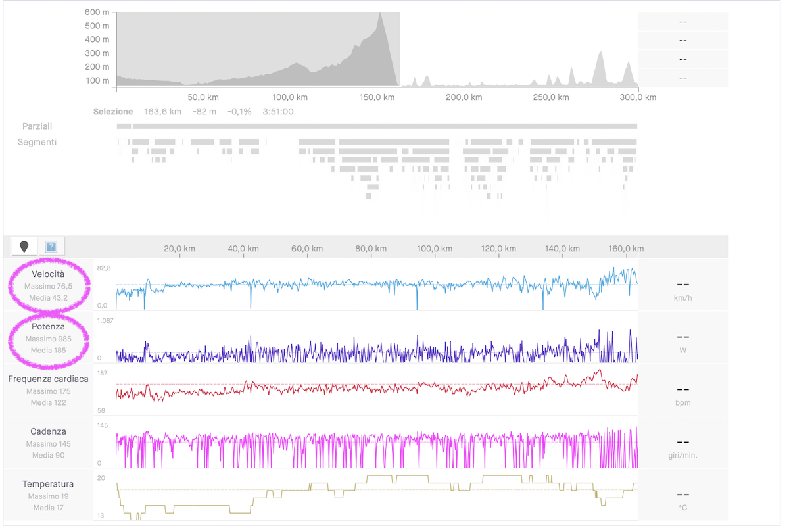Click the W unit readout
Image resolution: width=789 pixels, height=532 pixels.
point(682,350)
